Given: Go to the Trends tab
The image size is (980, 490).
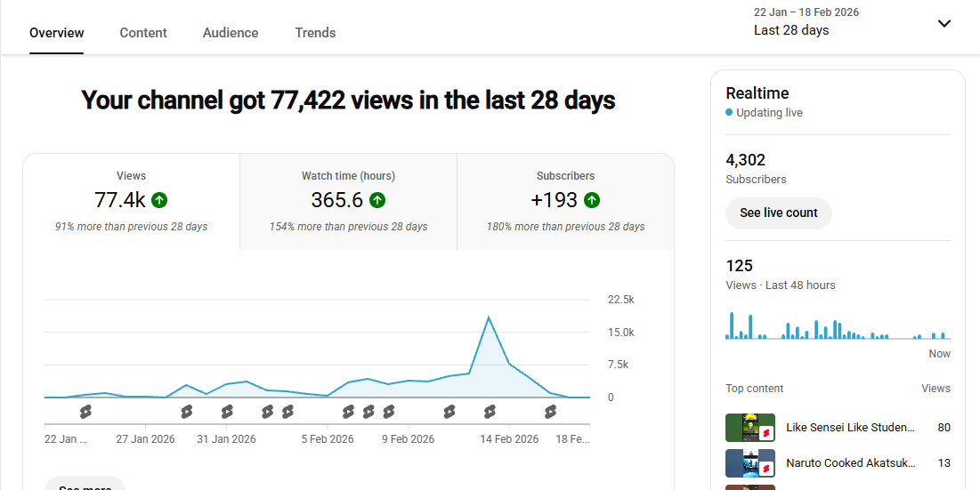Looking at the screenshot, I should pyautogui.click(x=315, y=33).
